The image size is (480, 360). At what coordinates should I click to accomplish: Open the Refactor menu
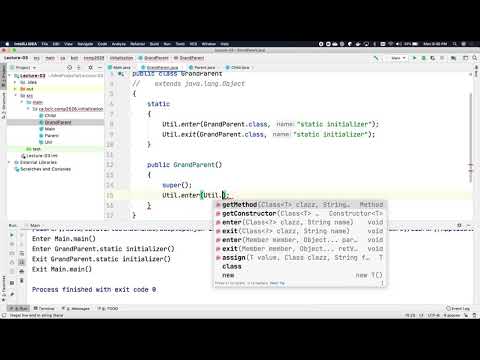(x=138, y=44)
